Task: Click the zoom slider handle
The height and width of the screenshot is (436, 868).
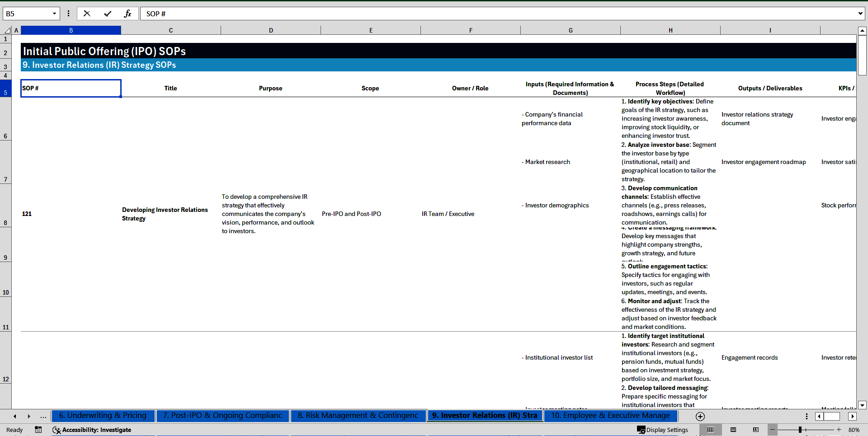Action: (800, 430)
